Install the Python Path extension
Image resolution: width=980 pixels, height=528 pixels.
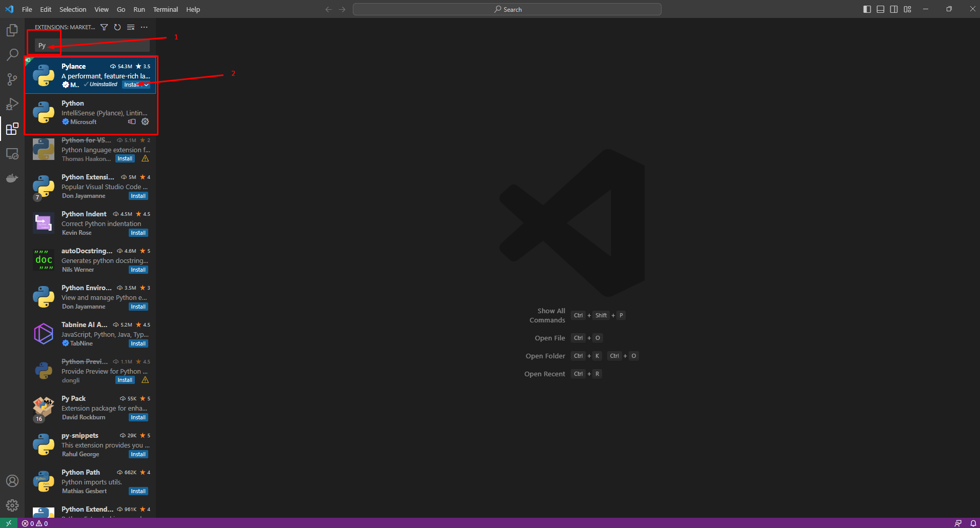tap(138, 491)
